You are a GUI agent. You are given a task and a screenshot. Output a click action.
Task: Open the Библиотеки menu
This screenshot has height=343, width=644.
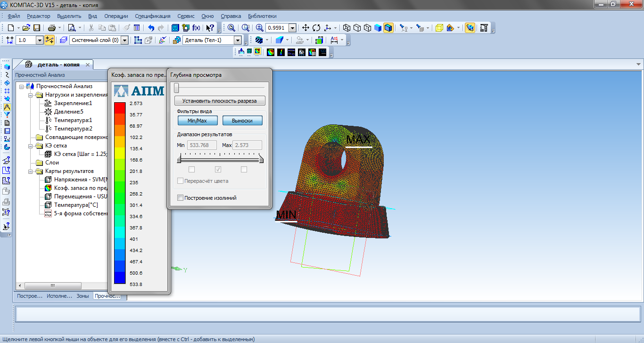click(x=262, y=16)
